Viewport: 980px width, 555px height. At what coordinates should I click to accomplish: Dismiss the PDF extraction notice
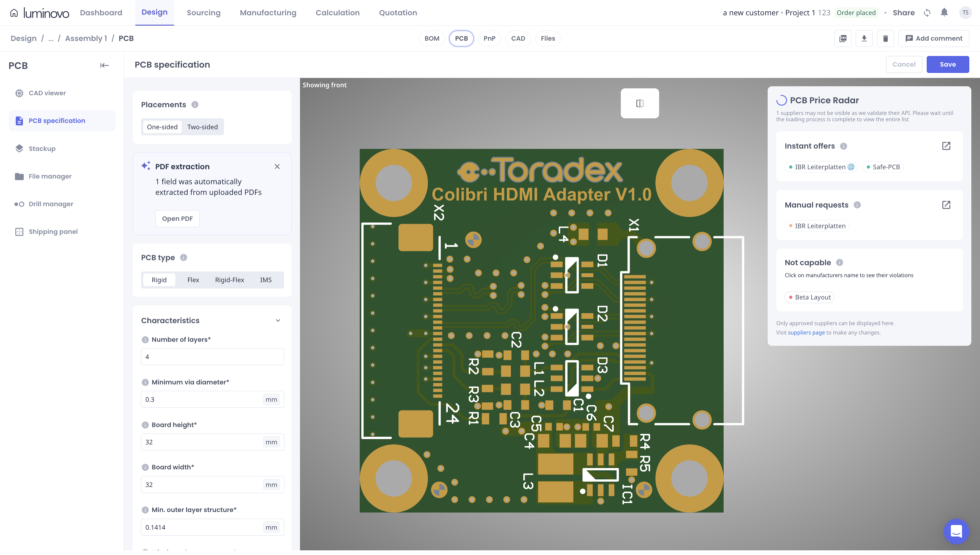coord(277,167)
